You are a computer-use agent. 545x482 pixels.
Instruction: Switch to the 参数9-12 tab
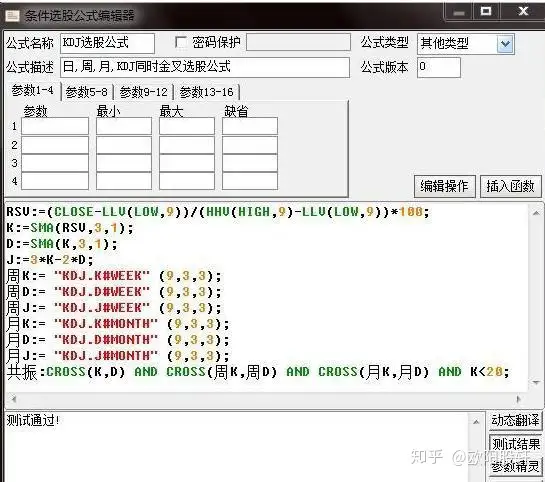coord(143,92)
